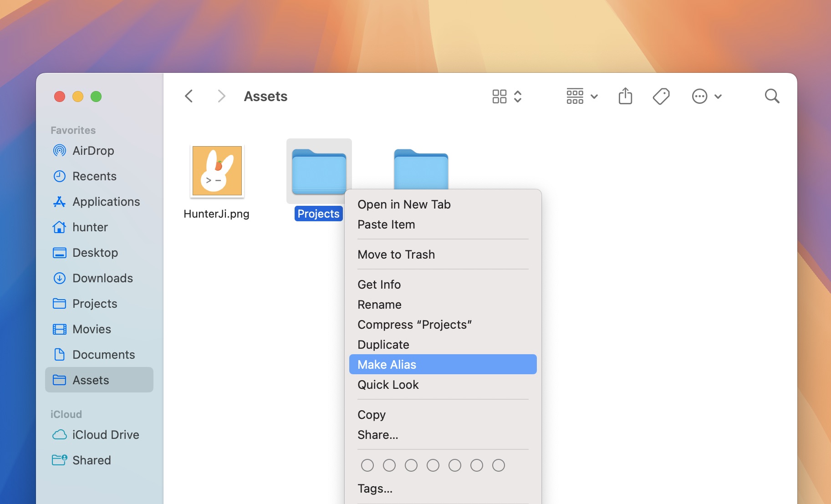This screenshot has width=831, height=504.
Task: Click the Share icon in the toolbar
Action: coord(625,96)
